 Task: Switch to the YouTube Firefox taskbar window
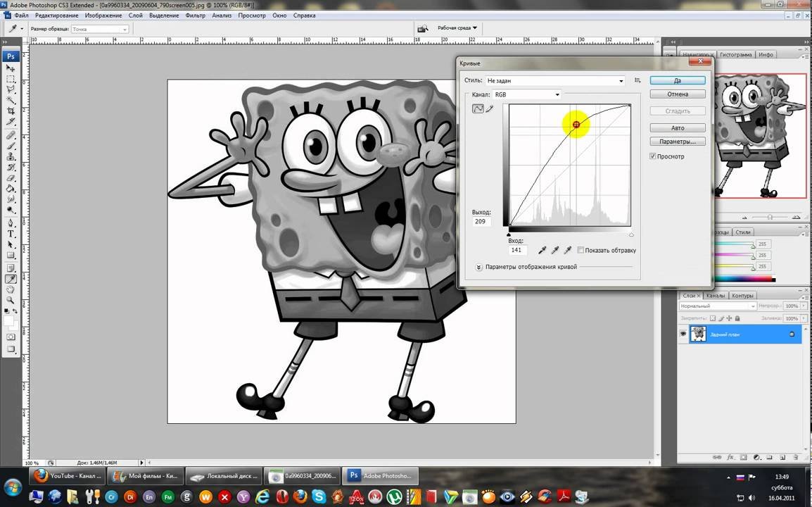68,476
